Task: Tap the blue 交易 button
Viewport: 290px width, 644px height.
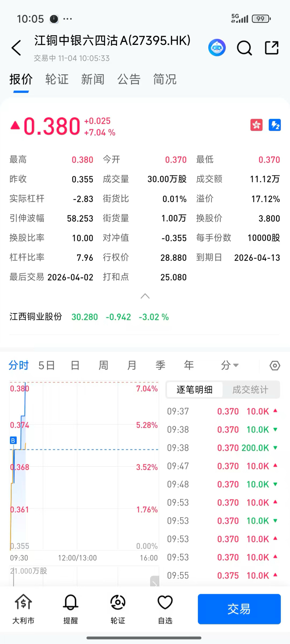Action: tap(239, 609)
